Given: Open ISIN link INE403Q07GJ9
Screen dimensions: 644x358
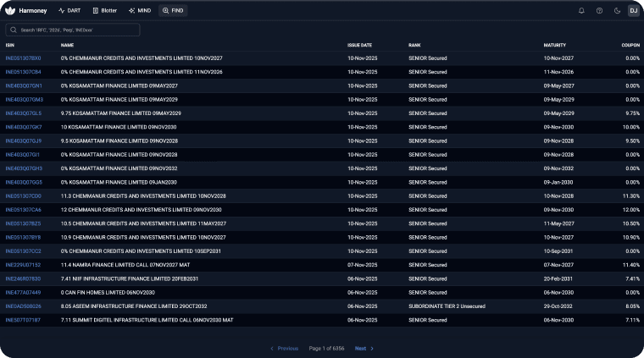Looking at the screenshot, I should pos(24,141).
